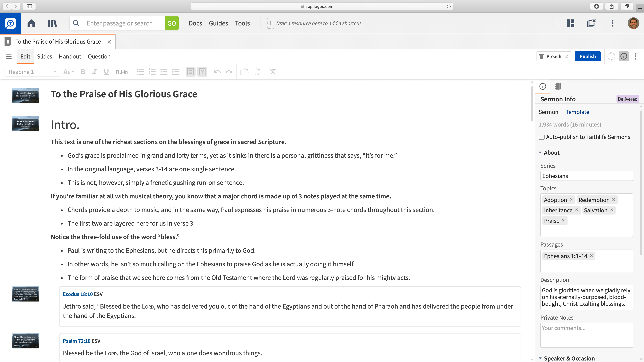Toggle italic formatting

click(94, 72)
